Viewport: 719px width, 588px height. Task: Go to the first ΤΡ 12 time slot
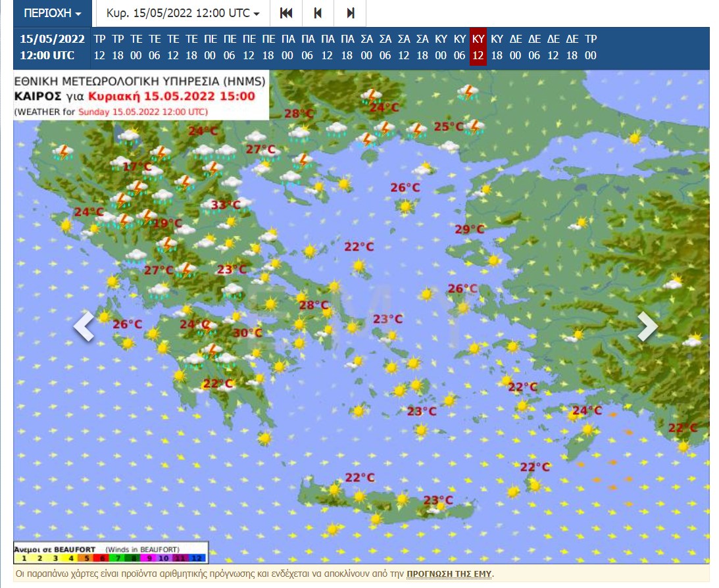(x=100, y=47)
